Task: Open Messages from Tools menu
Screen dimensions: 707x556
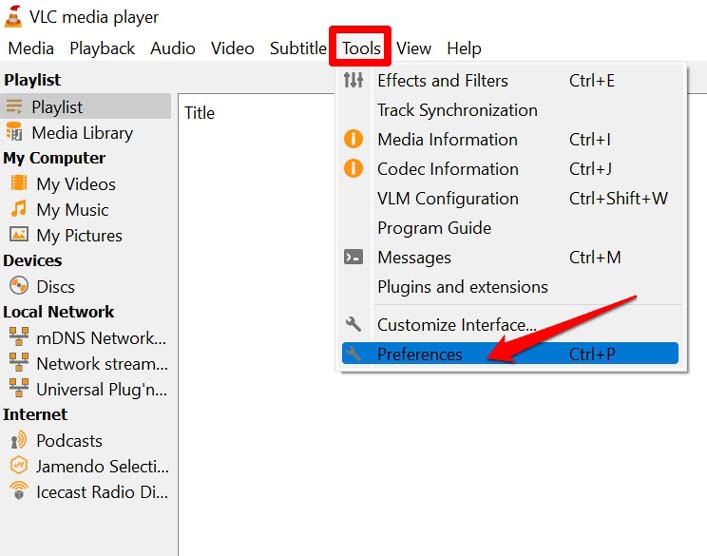Action: (510, 257)
